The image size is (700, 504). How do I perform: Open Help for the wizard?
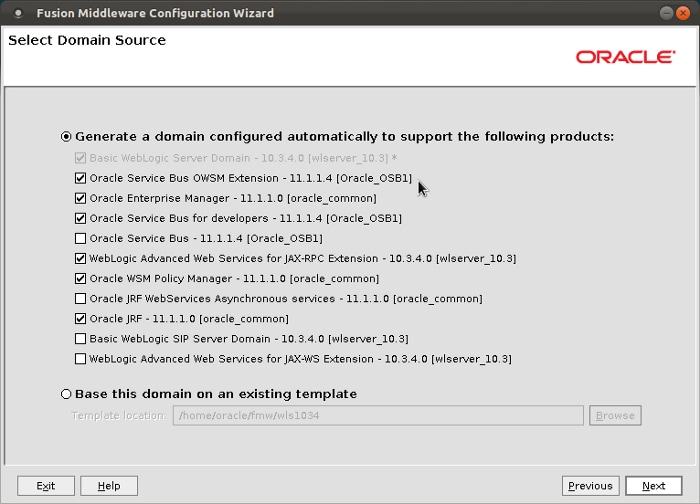pyautogui.click(x=109, y=486)
